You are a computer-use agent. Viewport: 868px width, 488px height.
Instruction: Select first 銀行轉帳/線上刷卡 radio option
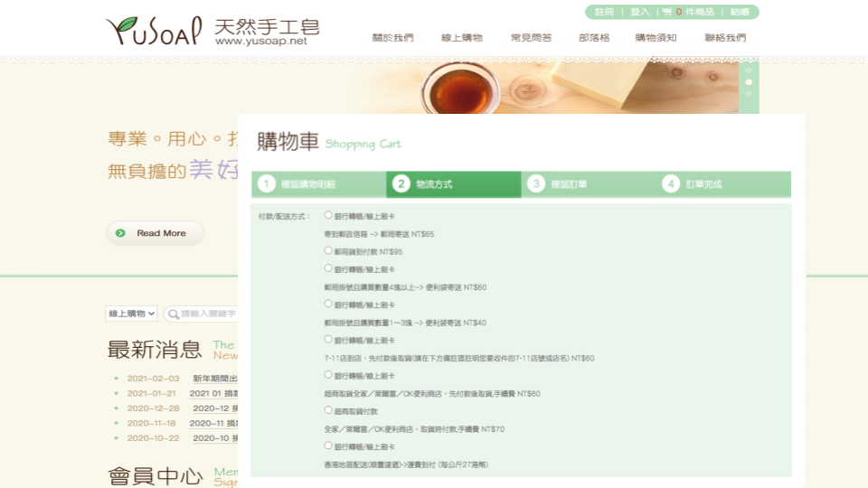[x=328, y=215]
